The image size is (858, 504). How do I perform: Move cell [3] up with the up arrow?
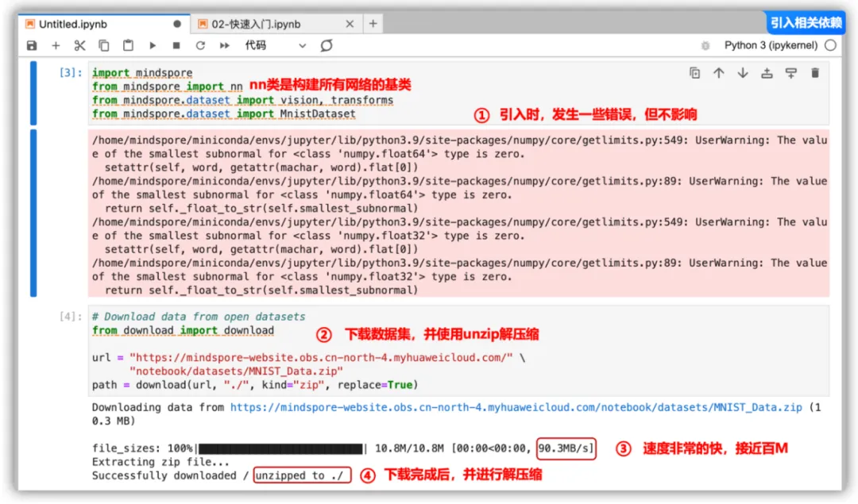pos(718,73)
